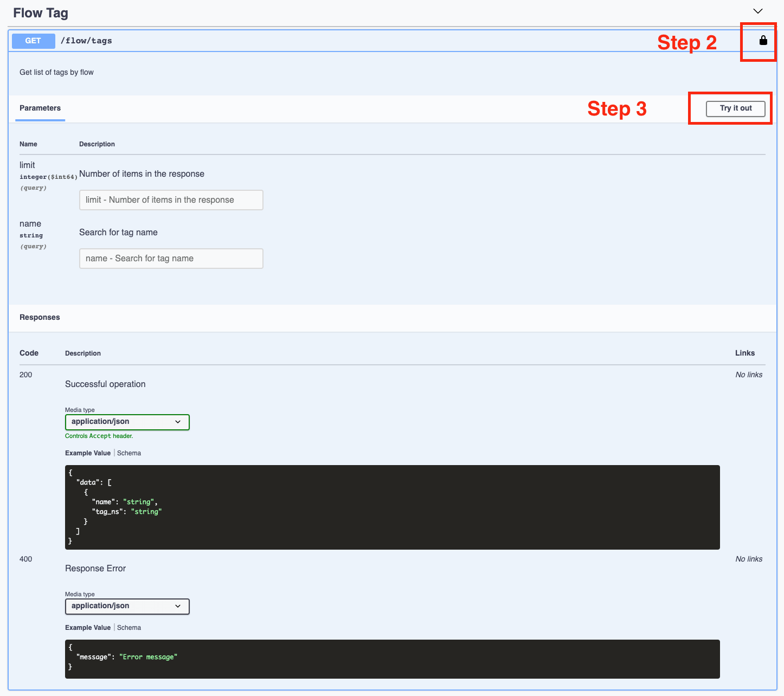Collapse the Flow Tag section chevron
This screenshot has width=784, height=696.
[758, 11]
